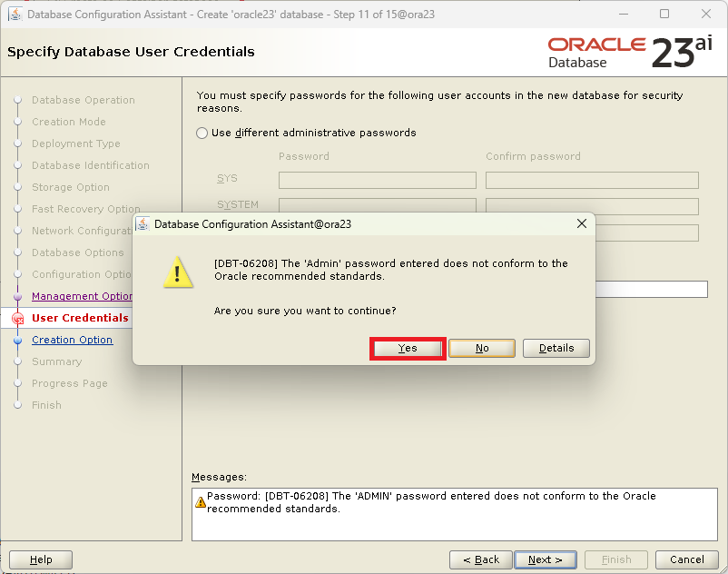Image resolution: width=728 pixels, height=574 pixels.
Task: Click the Database Options step
Action: pos(78,253)
